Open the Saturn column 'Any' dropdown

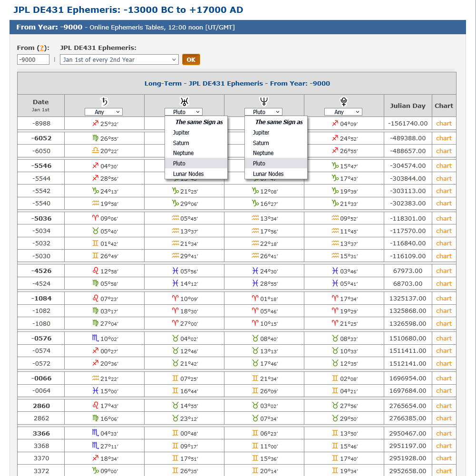click(104, 112)
